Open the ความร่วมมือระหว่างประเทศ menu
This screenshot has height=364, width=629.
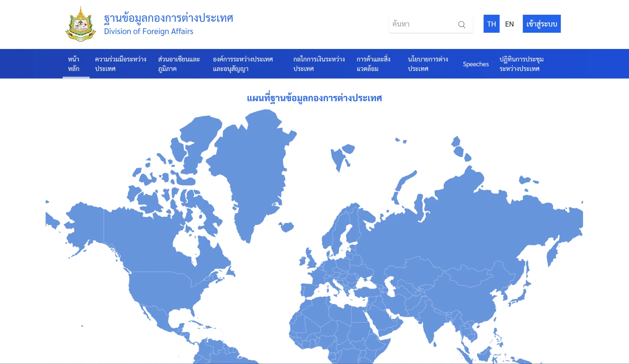pos(120,64)
